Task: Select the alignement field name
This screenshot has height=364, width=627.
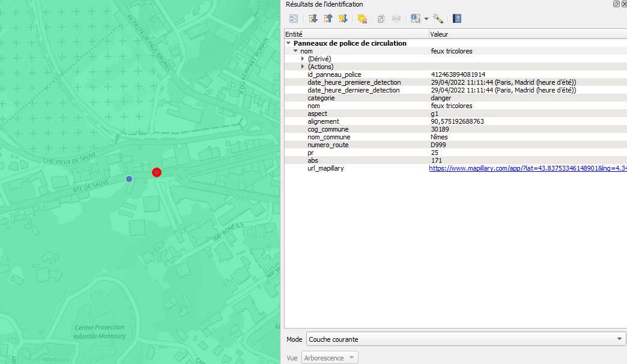Action: click(324, 121)
